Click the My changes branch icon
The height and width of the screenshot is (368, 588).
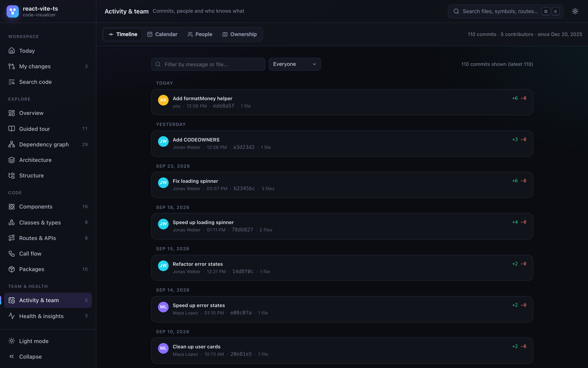coord(12,66)
